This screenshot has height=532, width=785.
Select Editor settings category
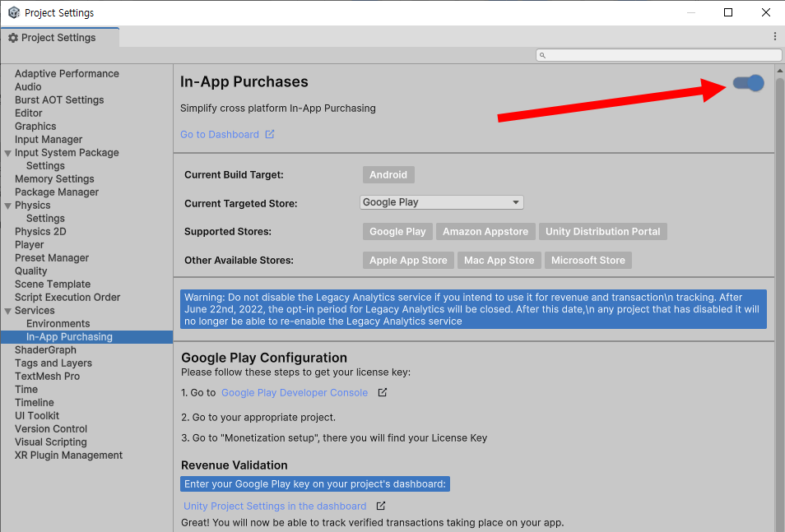[29, 113]
